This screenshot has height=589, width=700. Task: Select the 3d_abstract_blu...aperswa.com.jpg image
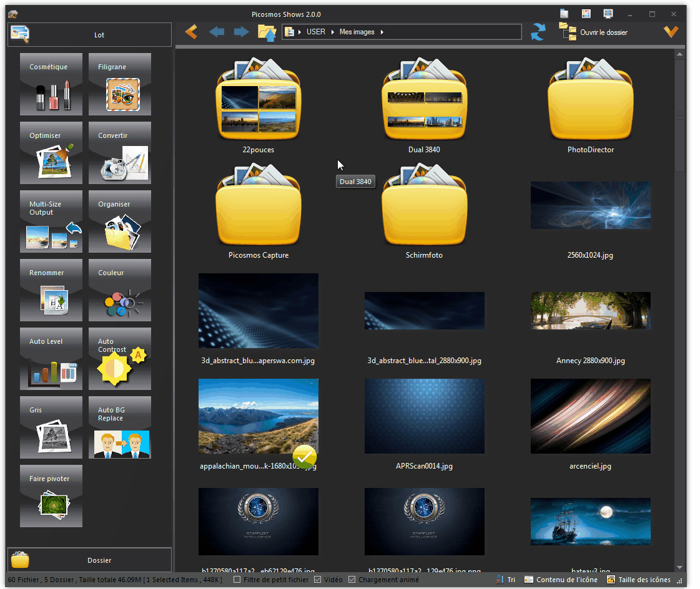(x=259, y=311)
